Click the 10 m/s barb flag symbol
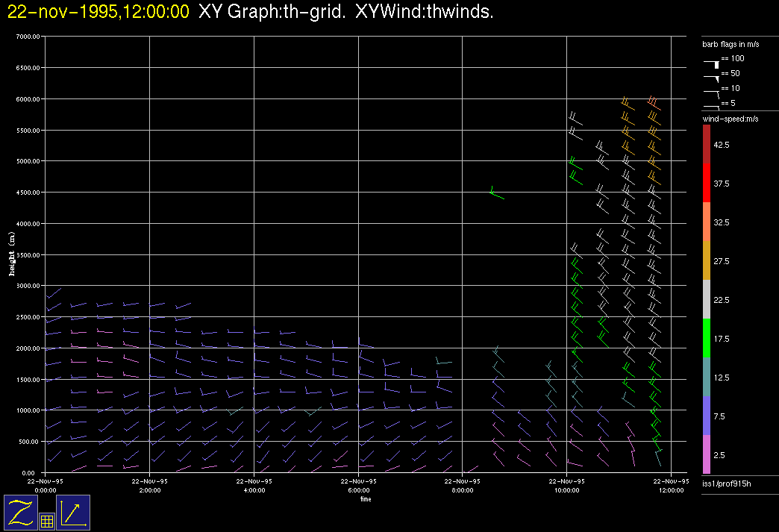This screenshot has width=779, height=532. tap(713, 91)
